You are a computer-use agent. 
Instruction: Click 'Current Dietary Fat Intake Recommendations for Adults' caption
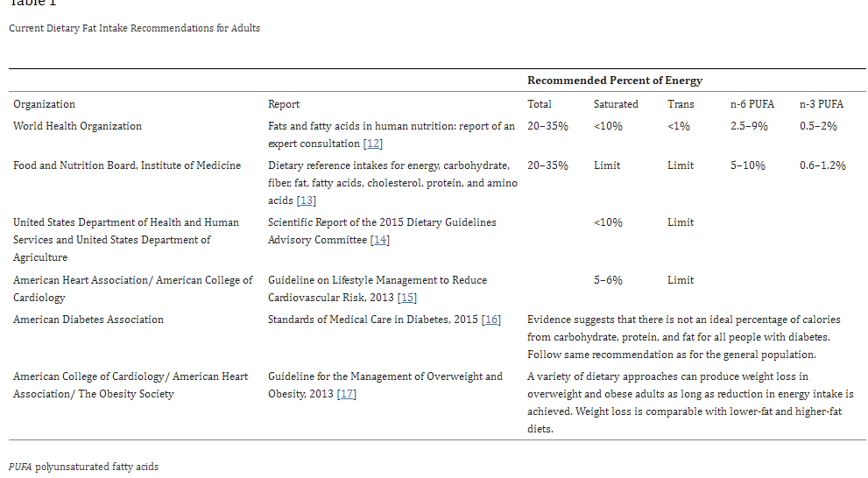[135, 28]
